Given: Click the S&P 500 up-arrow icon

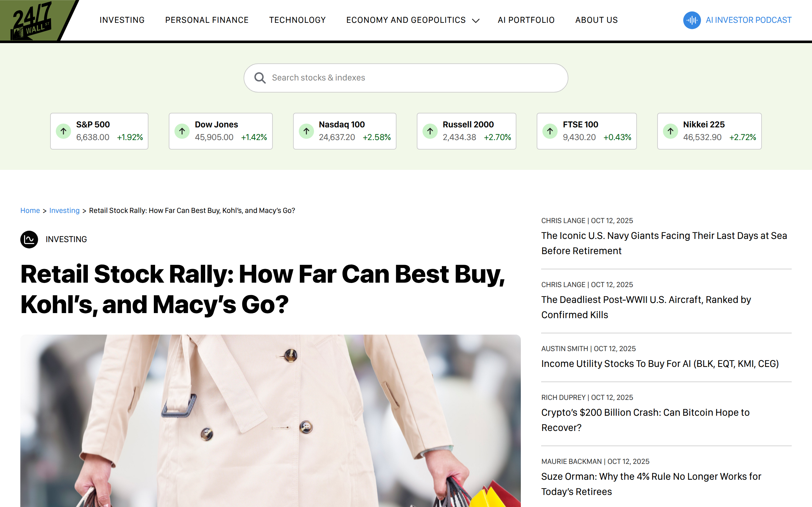Looking at the screenshot, I should click(63, 131).
